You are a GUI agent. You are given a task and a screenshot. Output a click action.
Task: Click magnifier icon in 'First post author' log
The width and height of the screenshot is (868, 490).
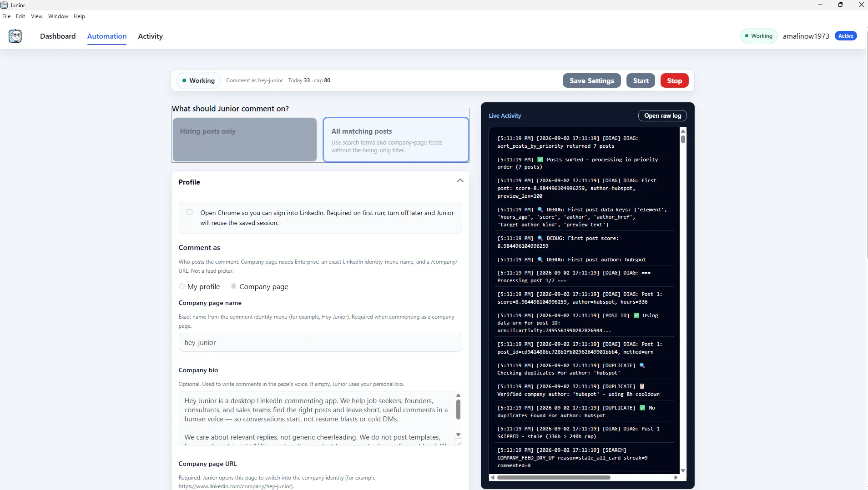pyautogui.click(x=540, y=260)
